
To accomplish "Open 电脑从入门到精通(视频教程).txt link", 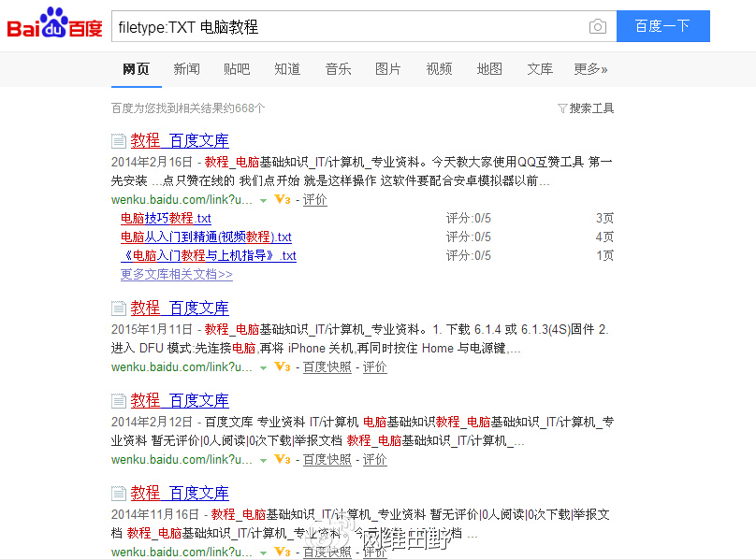I will point(206,237).
